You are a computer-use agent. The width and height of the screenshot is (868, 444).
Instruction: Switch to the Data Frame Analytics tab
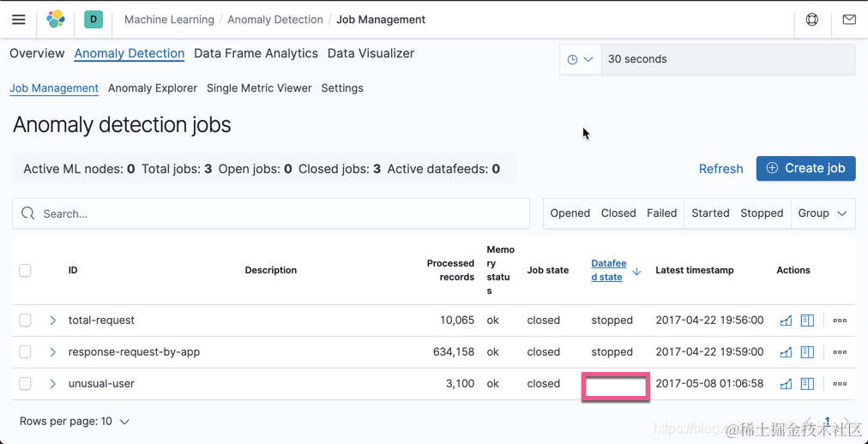(256, 53)
